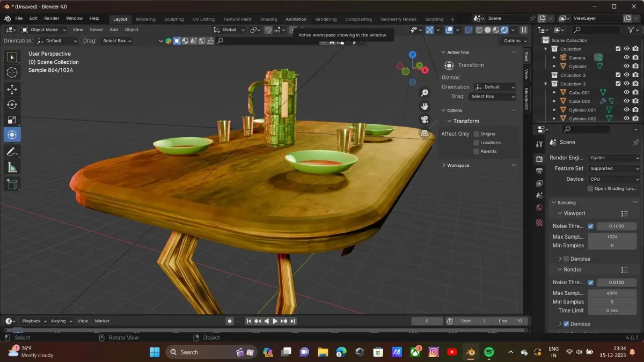Open the Feature Set dropdown

[x=614, y=168]
